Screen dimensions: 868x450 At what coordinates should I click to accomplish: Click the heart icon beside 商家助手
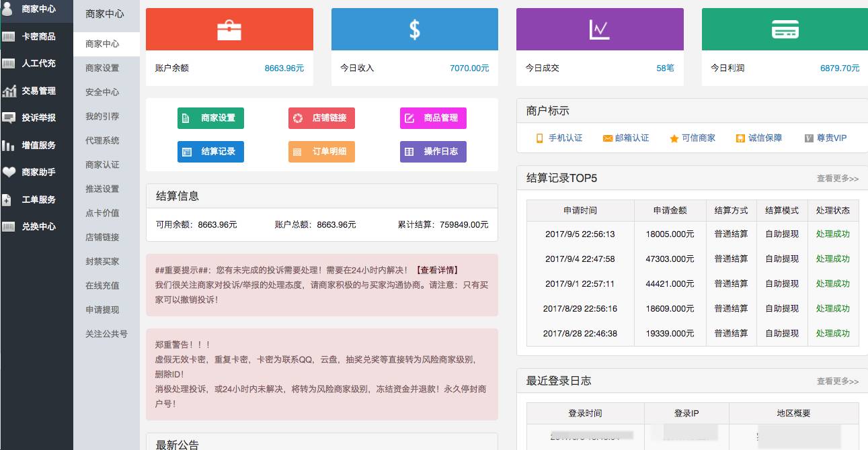coord(8,172)
